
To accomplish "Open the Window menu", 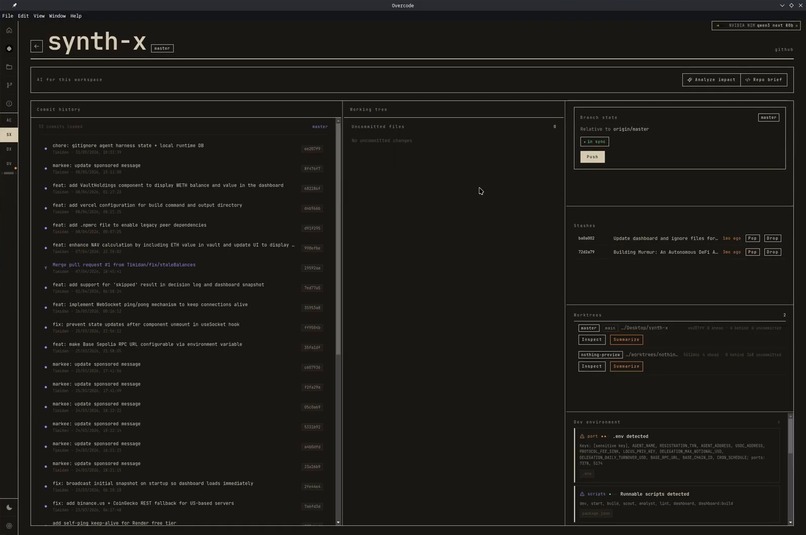I will click(x=57, y=16).
